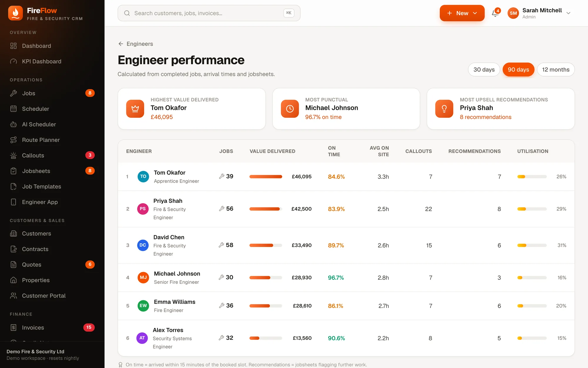
Task: Click the Invoices receipt icon
Action: pyautogui.click(x=14, y=328)
